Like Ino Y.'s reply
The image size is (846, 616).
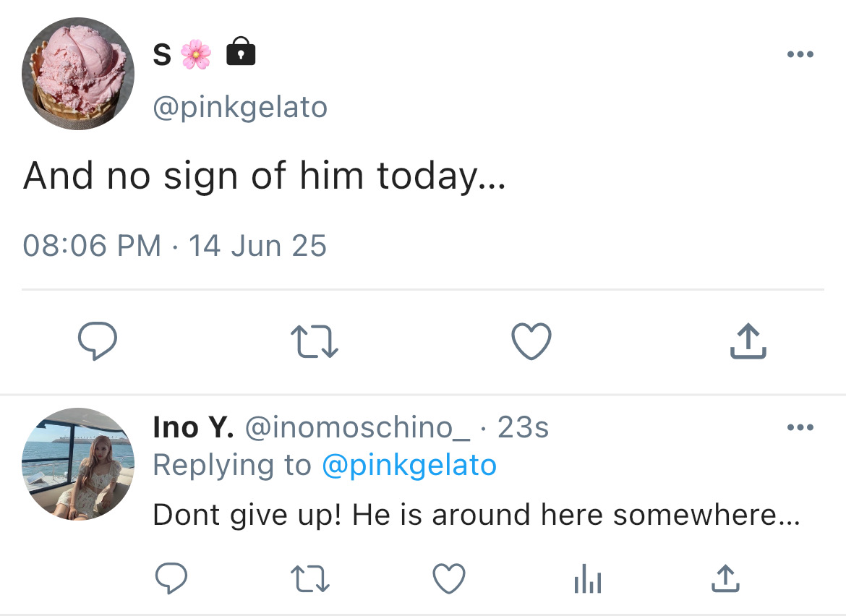(449, 578)
